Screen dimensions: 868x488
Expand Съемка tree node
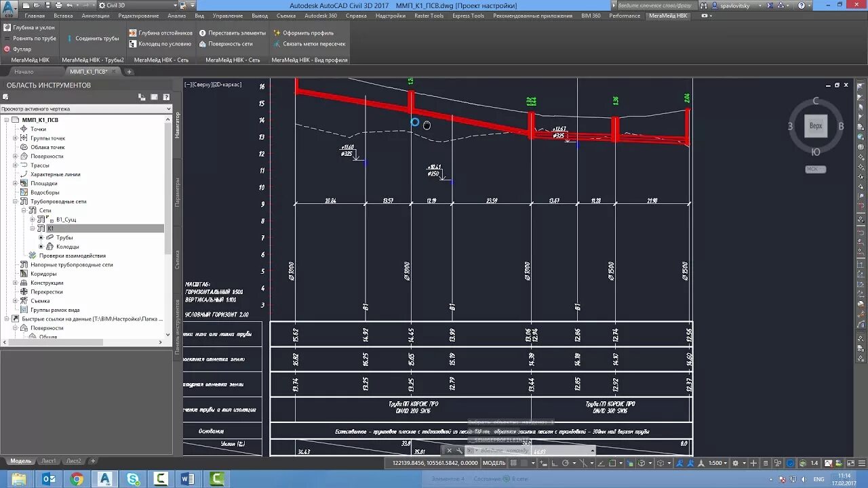pos(16,301)
